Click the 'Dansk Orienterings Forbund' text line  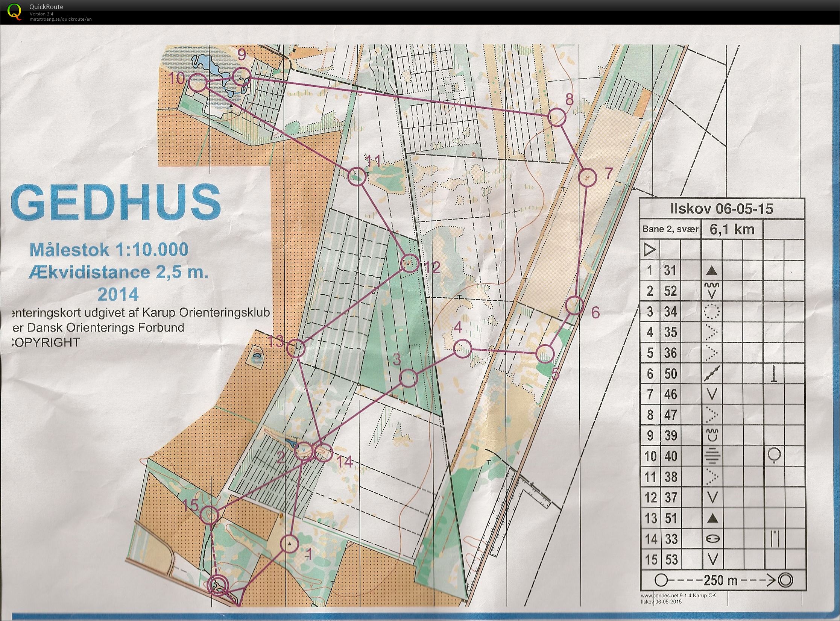(x=98, y=327)
